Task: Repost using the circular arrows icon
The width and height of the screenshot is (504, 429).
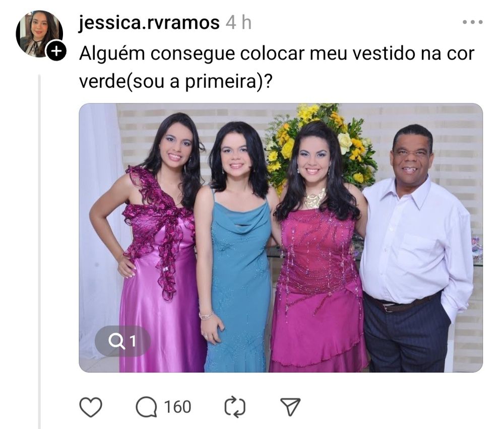Action: [235, 407]
